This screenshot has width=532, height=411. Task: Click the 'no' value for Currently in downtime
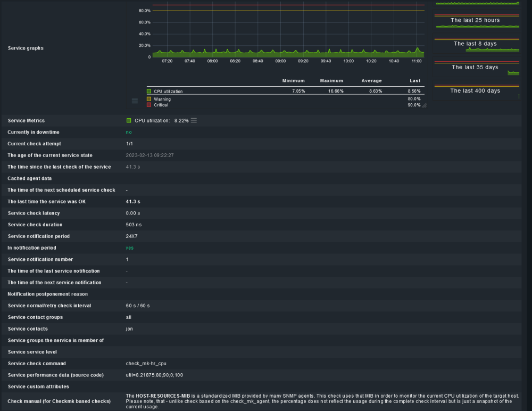click(129, 132)
